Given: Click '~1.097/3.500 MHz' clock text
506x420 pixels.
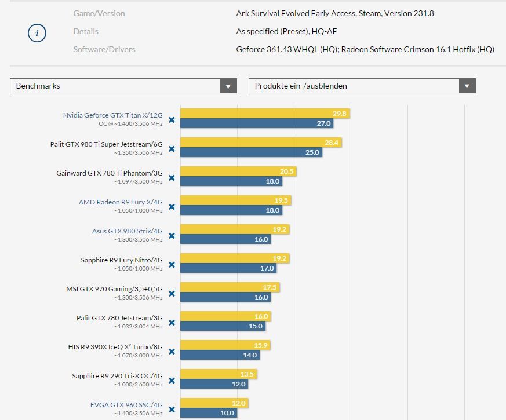Looking at the screenshot, I should 138,182.
